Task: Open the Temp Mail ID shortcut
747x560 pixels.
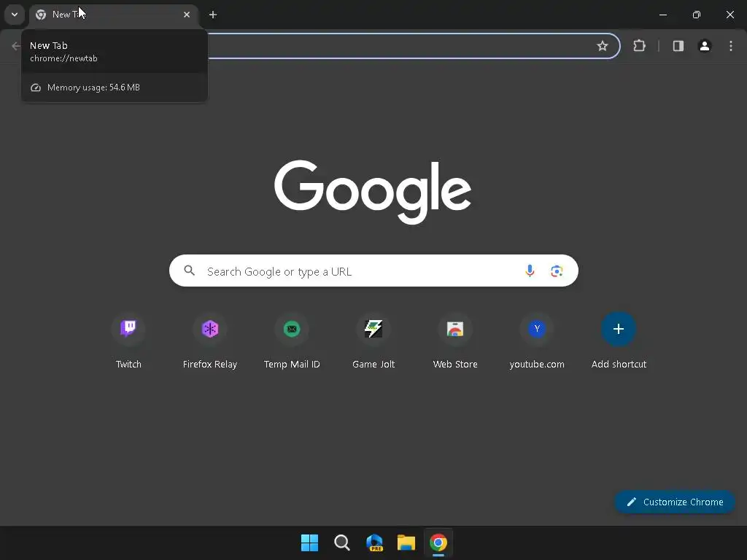Action: pos(292,341)
